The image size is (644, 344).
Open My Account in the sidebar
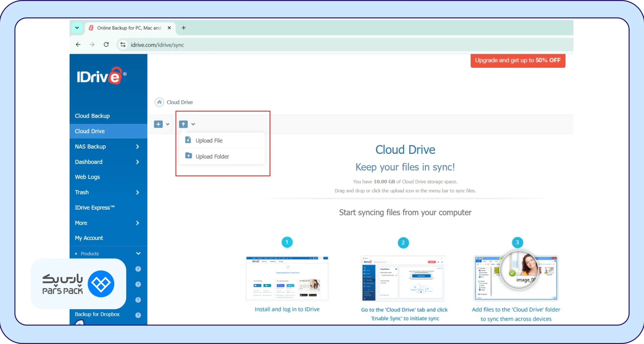(x=108, y=238)
